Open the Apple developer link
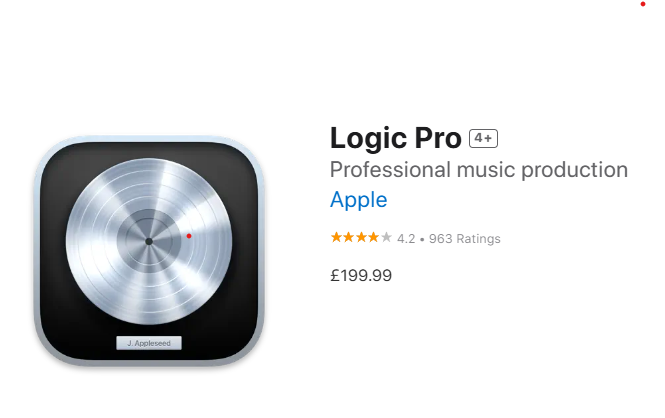Image resolution: width=665 pixels, height=418 pixels. (358, 200)
